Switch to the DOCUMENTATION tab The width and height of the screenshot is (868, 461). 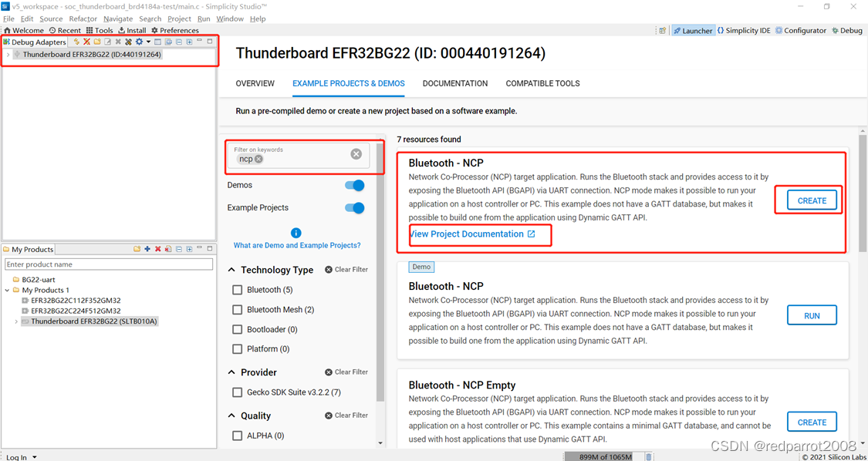coord(455,83)
